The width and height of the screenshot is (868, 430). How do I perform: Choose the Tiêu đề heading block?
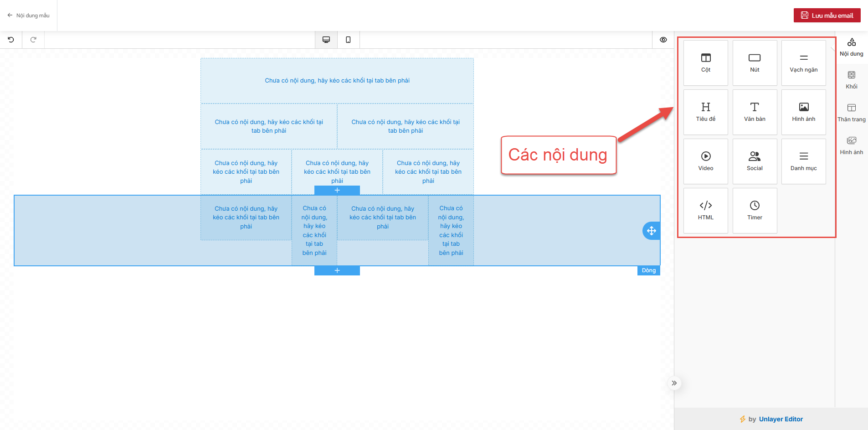[x=705, y=112]
